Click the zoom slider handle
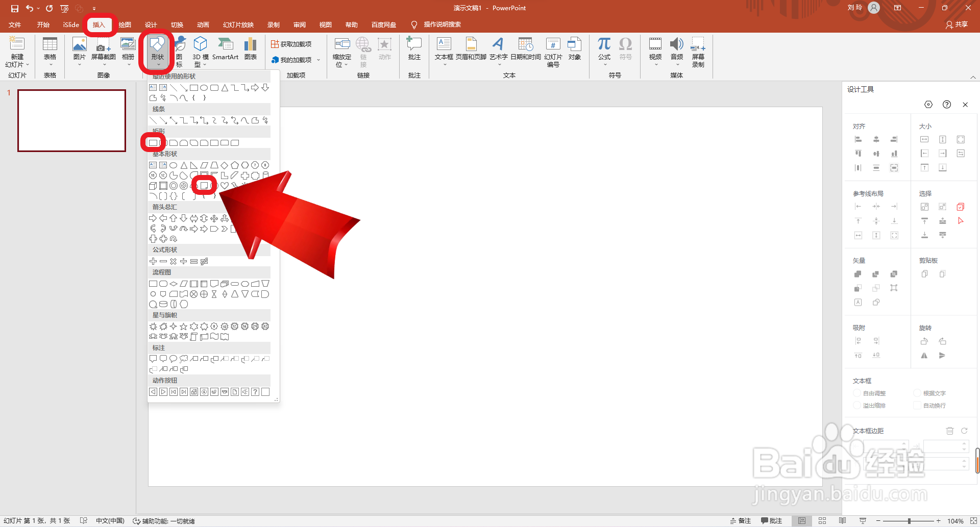Viewport: 980px width, 527px height. pos(909,521)
